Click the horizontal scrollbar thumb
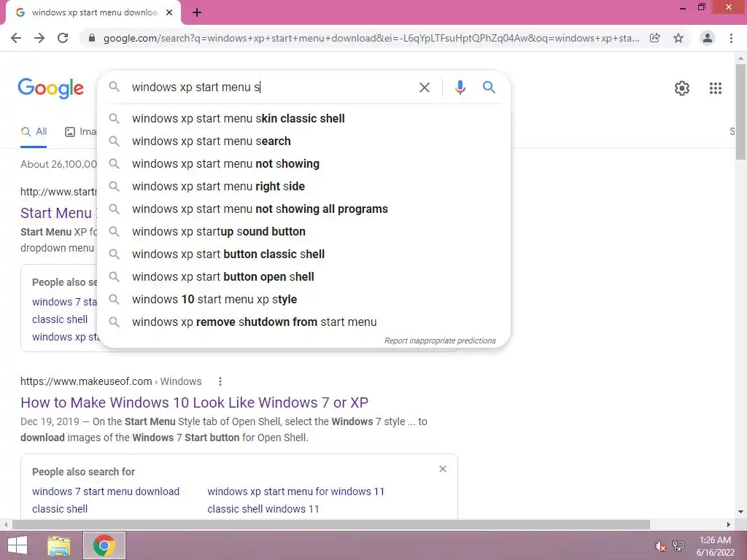Image resolution: width=747 pixels, height=560 pixels. (330, 525)
